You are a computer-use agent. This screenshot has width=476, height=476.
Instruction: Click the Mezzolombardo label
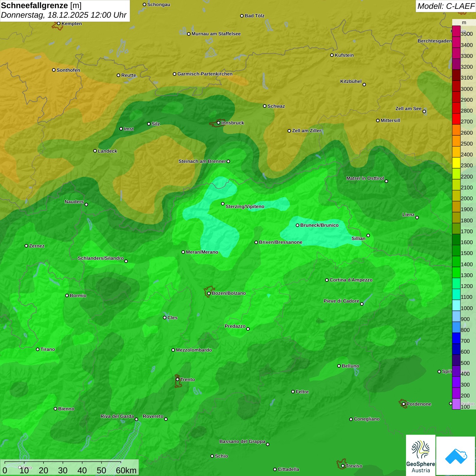(194, 350)
